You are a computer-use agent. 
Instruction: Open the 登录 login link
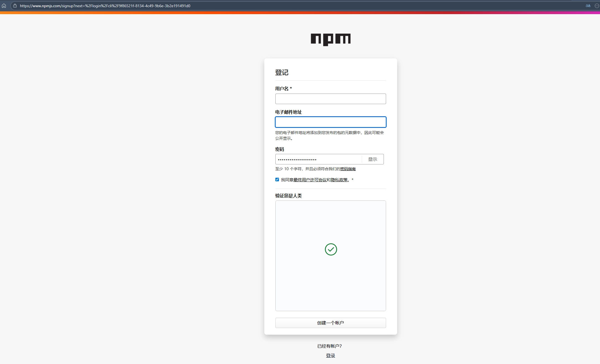click(x=330, y=355)
